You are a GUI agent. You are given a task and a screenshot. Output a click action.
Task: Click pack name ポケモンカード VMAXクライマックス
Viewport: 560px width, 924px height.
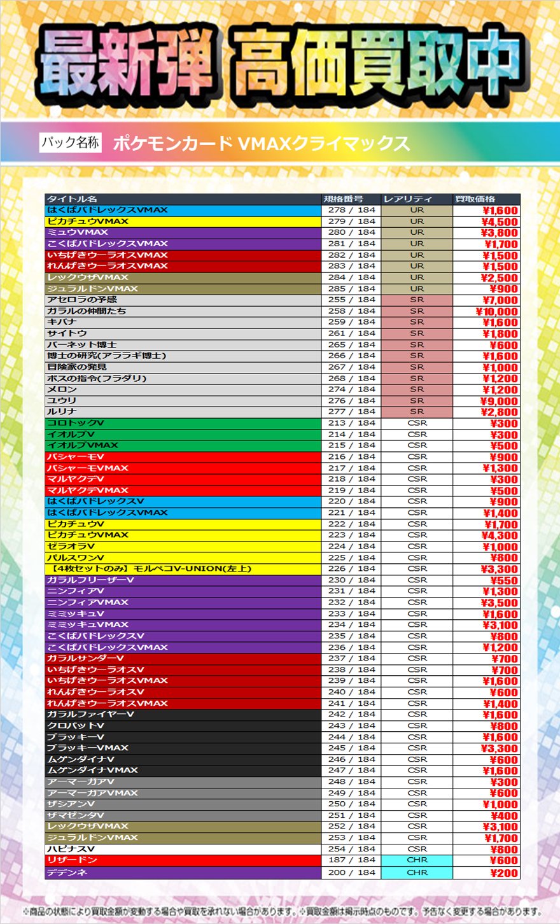261,144
